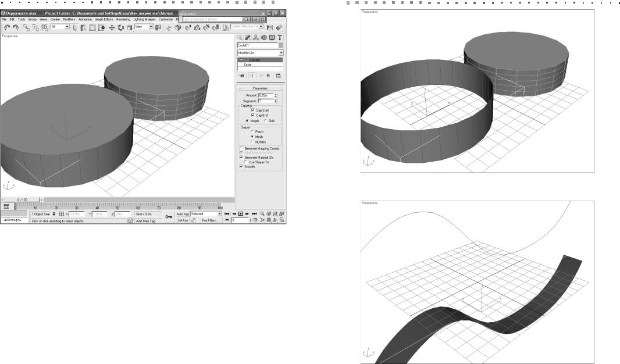Click the object color swatch beside Circle01
Screen dimensions: 620x364
pyautogui.click(x=281, y=45)
